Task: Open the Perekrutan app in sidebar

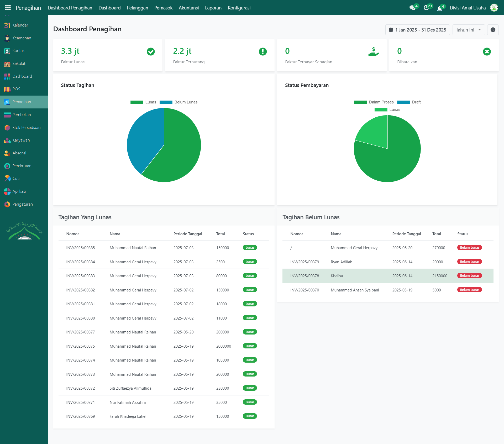Action: pos(22,166)
